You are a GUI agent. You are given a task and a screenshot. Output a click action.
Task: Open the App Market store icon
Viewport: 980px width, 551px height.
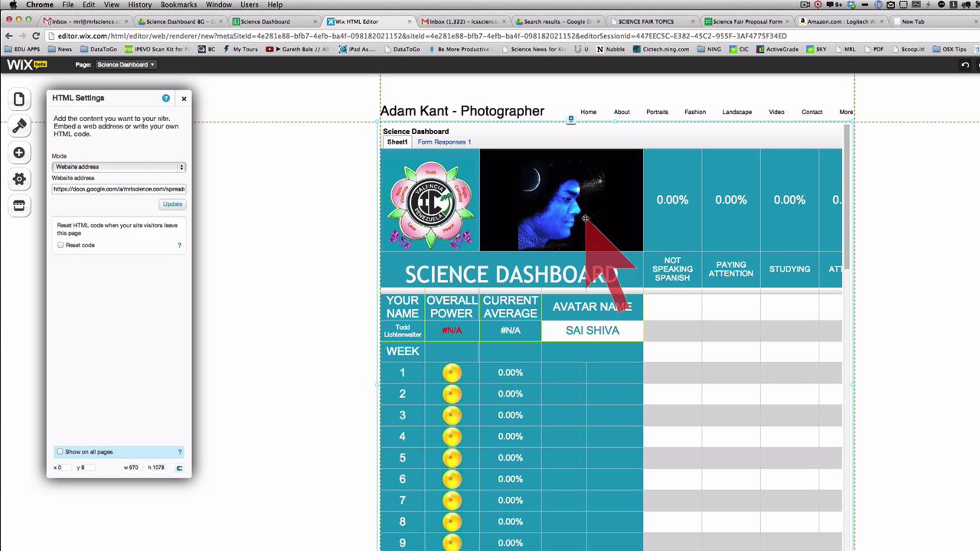[x=19, y=205]
